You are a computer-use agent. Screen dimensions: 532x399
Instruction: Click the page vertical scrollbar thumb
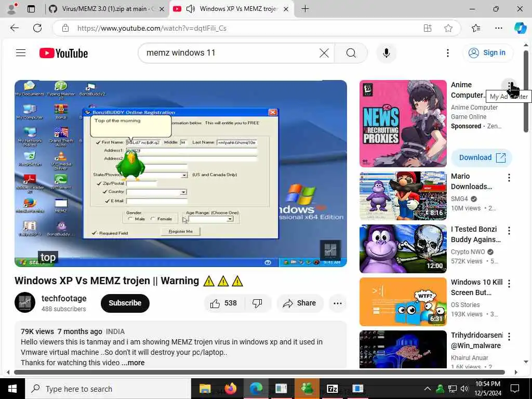[x=526, y=91]
